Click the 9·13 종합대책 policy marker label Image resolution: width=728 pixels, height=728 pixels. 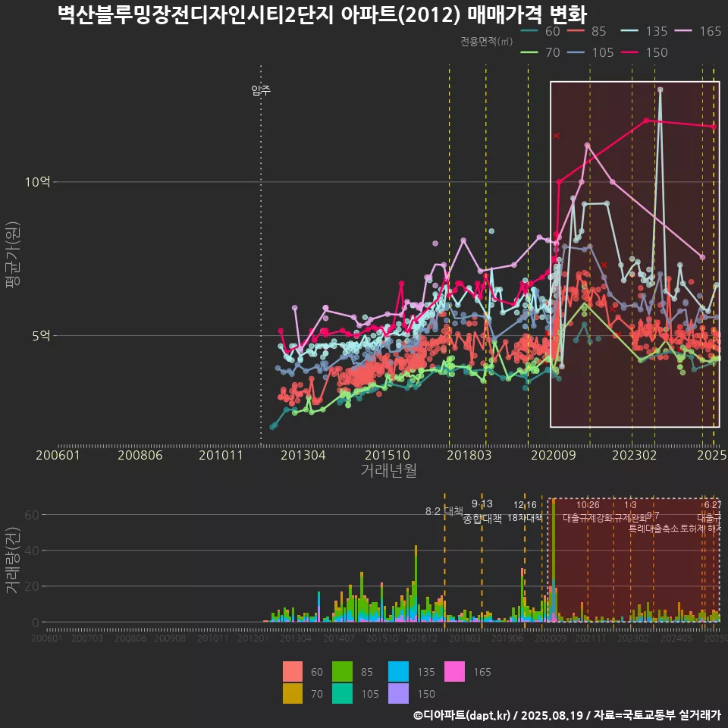(482, 511)
